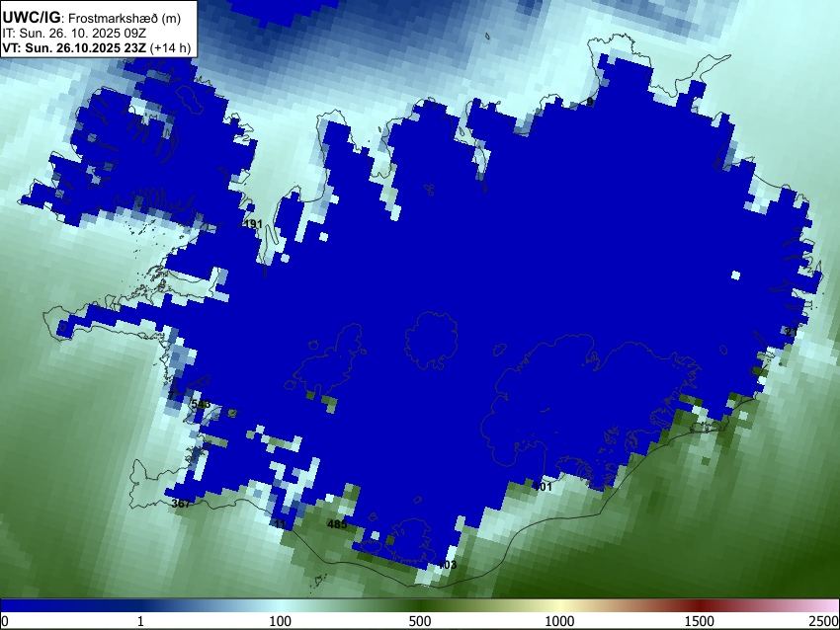Click the station value 485 on the map

point(337,524)
